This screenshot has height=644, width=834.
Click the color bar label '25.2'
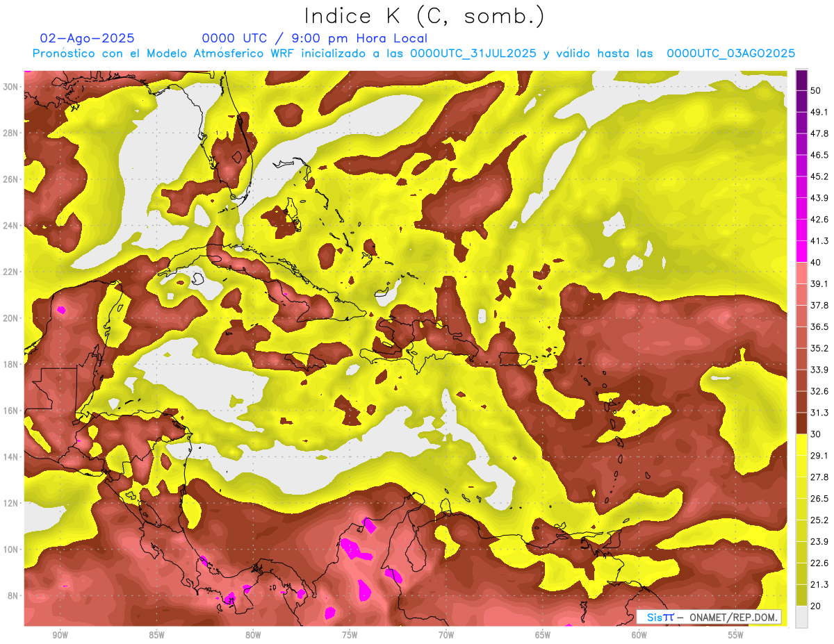click(x=819, y=520)
